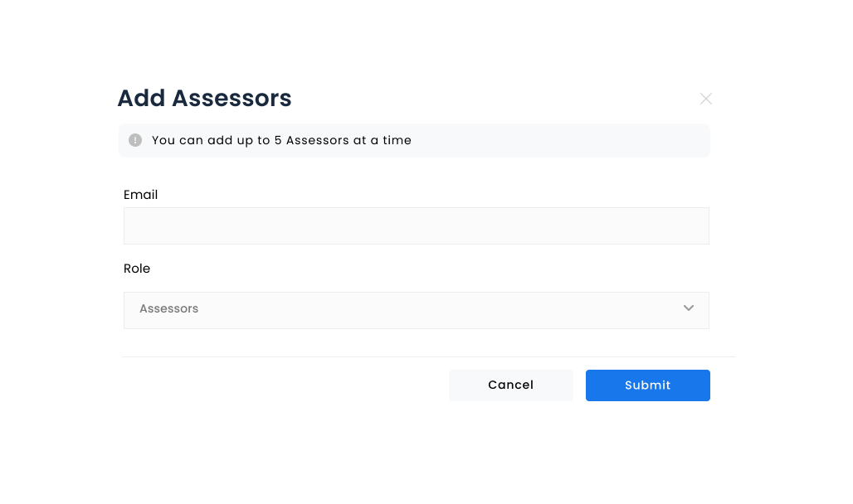This screenshot has width=853, height=504.
Task: Click the info icon beside the assessor limit notice
Action: click(x=135, y=140)
